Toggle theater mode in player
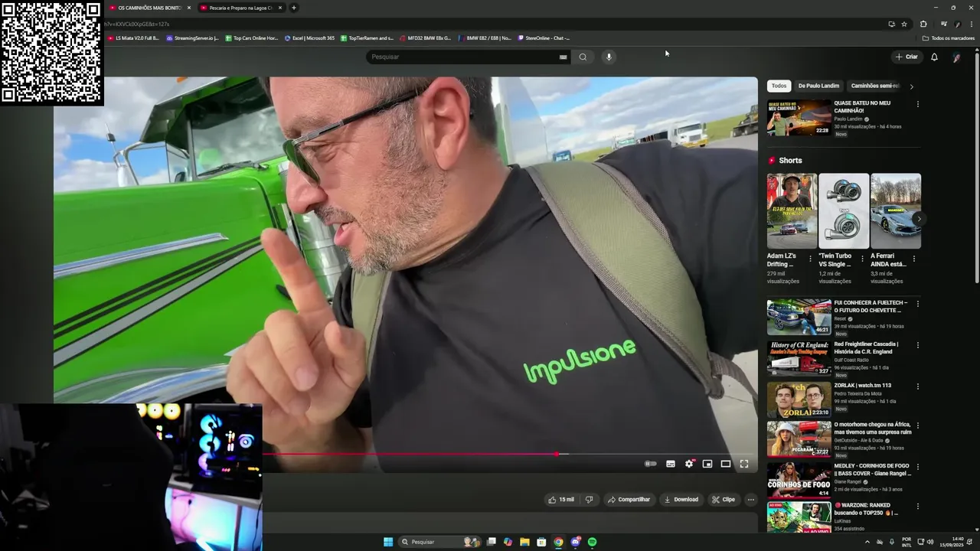The width and height of the screenshot is (980, 551). (726, 464)
